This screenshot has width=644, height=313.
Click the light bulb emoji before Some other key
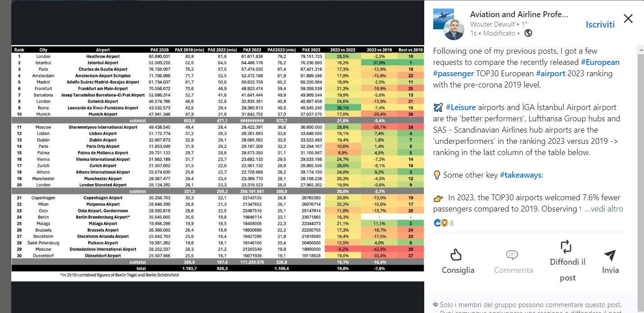(436, 175)
